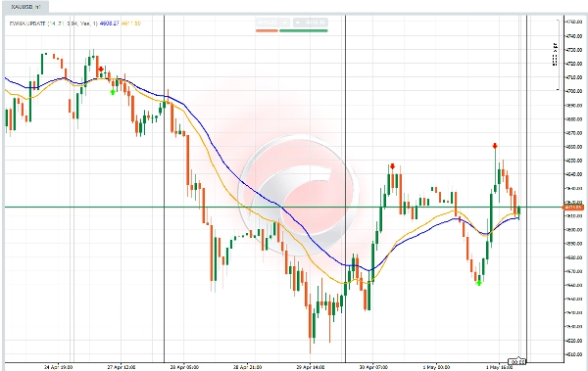Click the green buy arrow at 1 May low
Screen dimensions: 588x371
(x=478, y=283)
